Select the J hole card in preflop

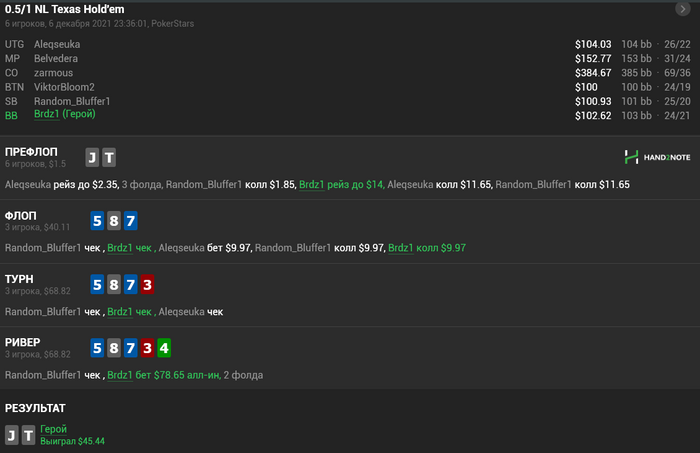(x=92, y=158)
